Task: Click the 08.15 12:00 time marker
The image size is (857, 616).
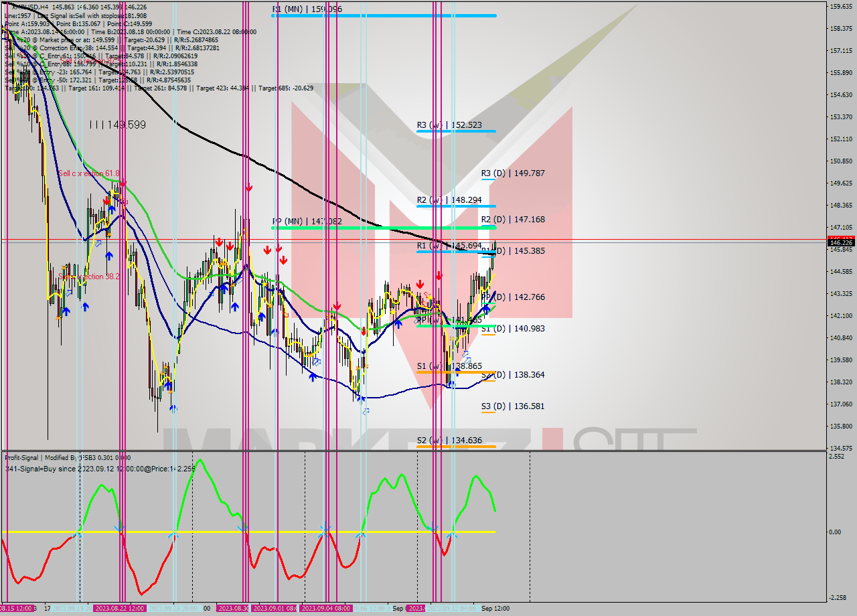Action: pyautogui.click(x=17, y=609)
